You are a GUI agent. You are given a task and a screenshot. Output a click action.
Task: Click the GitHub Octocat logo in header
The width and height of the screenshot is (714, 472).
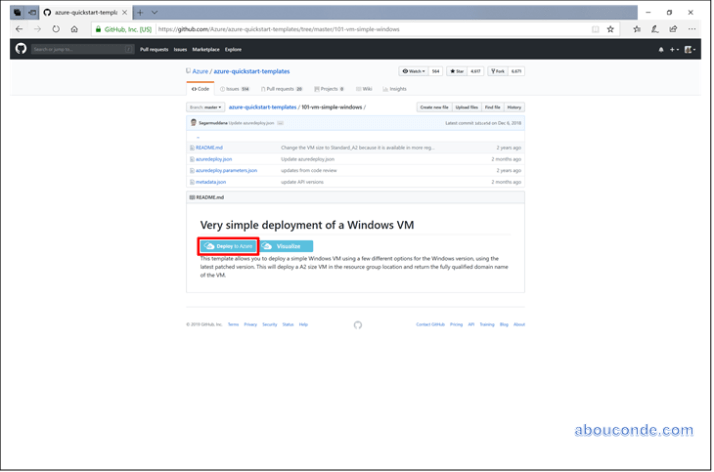point(21,48)
